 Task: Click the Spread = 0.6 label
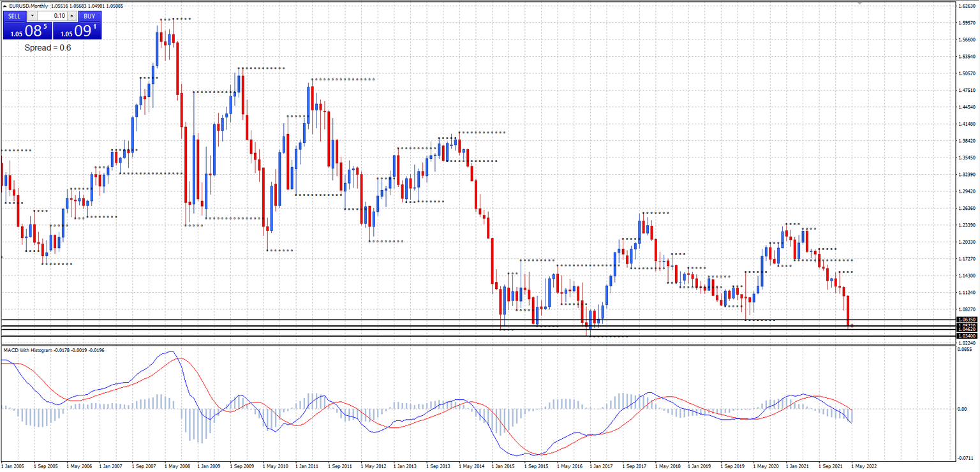[47, 47]
